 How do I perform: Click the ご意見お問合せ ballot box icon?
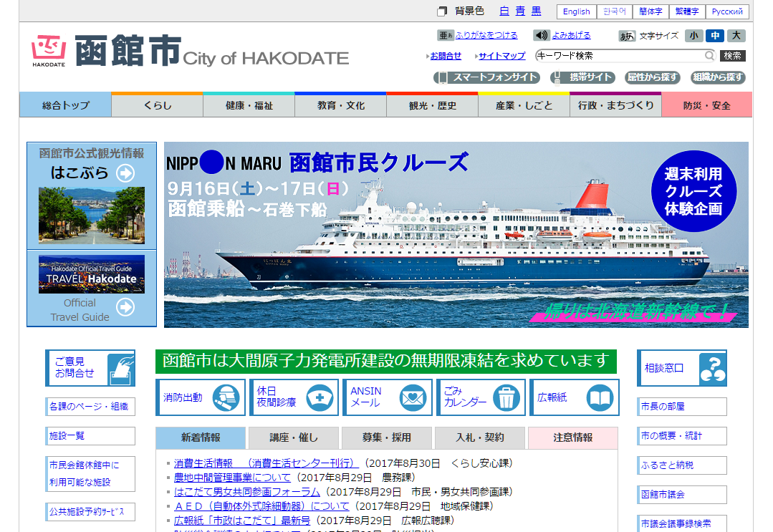[121, 369]
